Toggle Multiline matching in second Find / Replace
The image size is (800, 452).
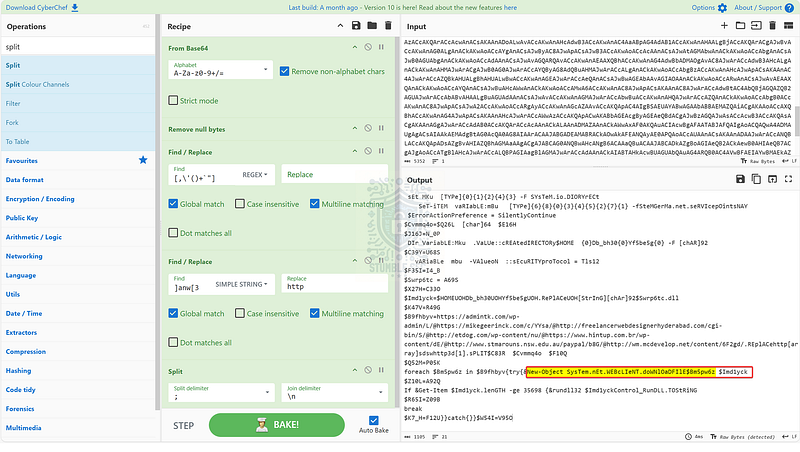point(314,313)
